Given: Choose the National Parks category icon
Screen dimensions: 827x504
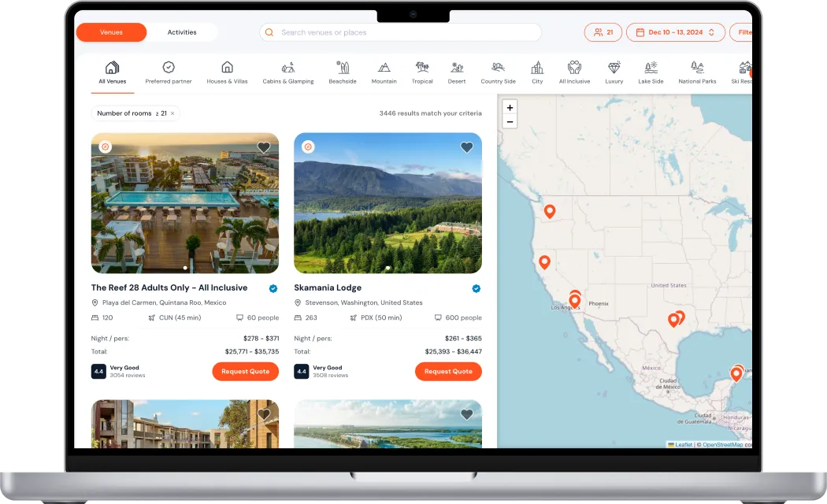Looking at the screenshot, I should 697,69.
